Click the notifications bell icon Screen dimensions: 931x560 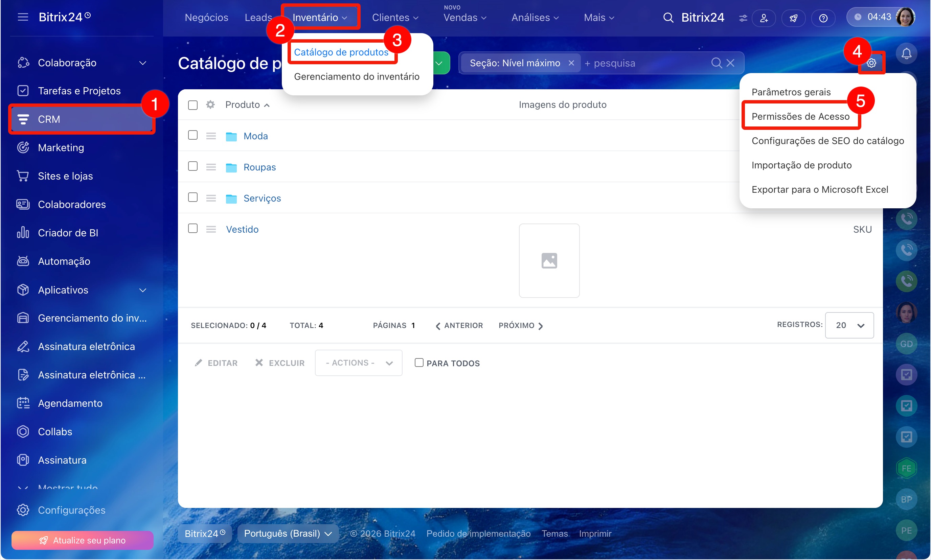(x=906, y=54)
